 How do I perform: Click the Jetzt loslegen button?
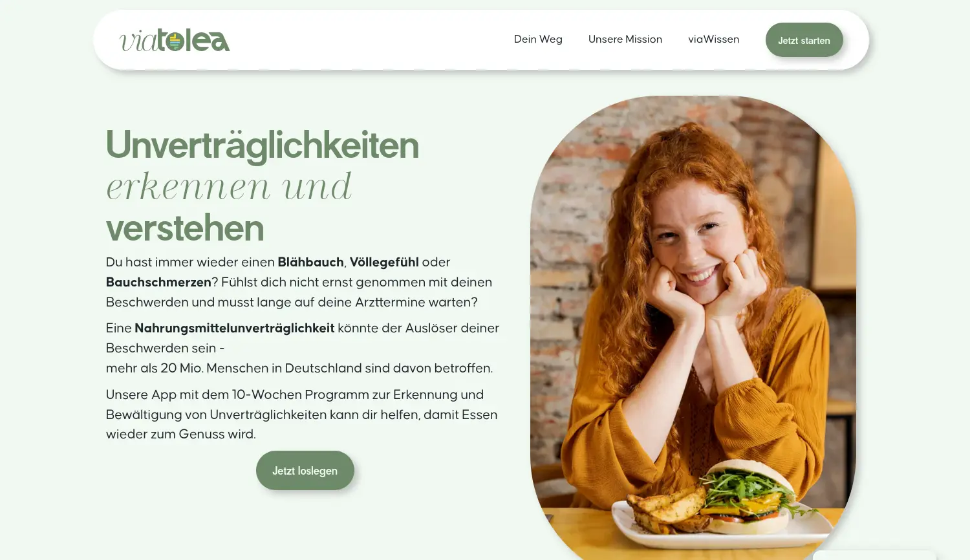point(305,471)
